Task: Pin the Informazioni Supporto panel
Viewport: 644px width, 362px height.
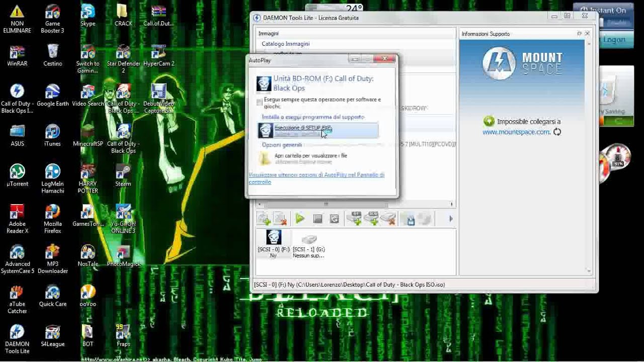Action: pos(579,34)
